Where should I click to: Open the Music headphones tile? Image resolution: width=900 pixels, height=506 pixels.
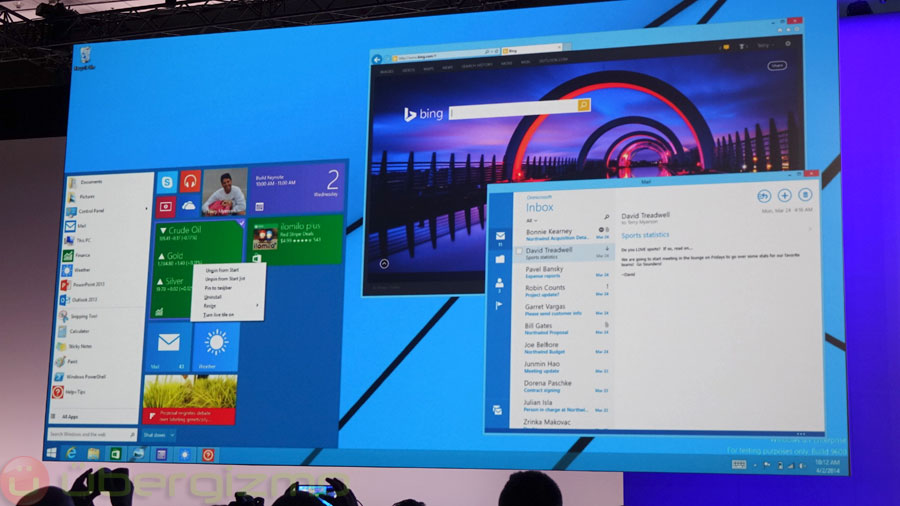point(191,181)
